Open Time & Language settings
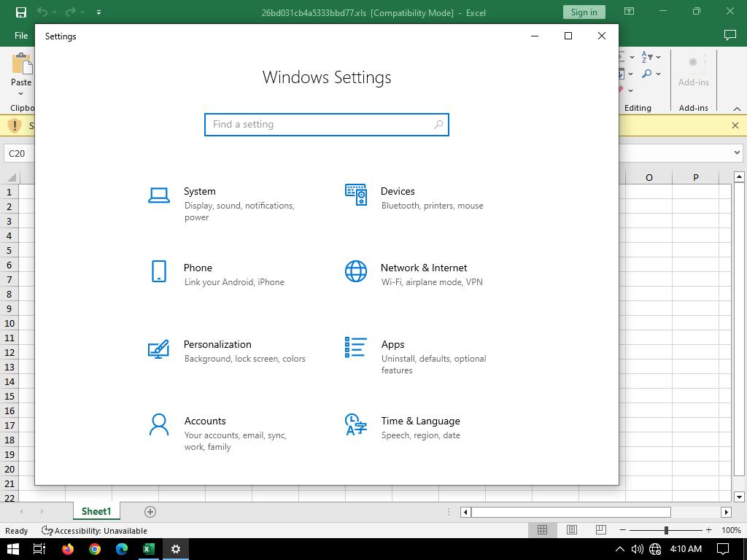 click(419, 421)
